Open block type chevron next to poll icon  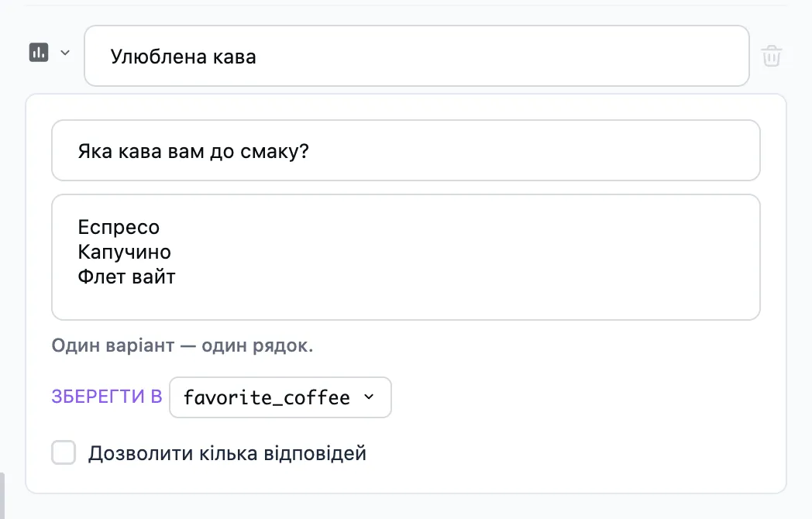(x=65, y=53)
